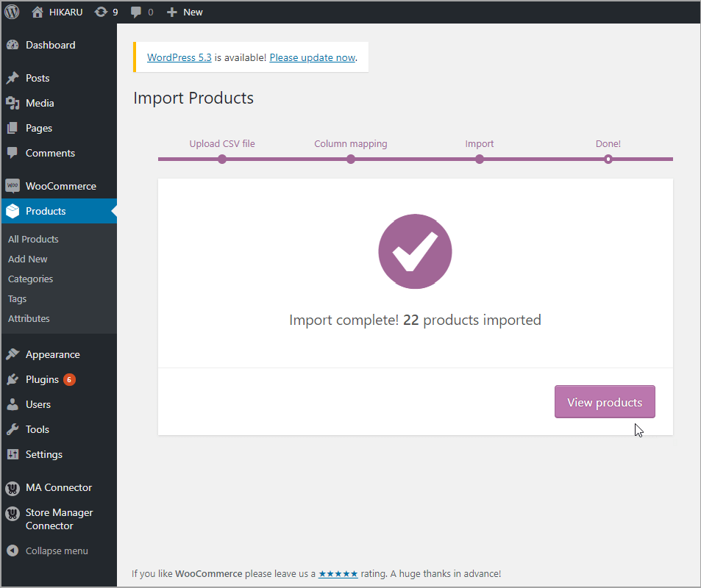Open Categories submenu

click(x=30, y=279)
